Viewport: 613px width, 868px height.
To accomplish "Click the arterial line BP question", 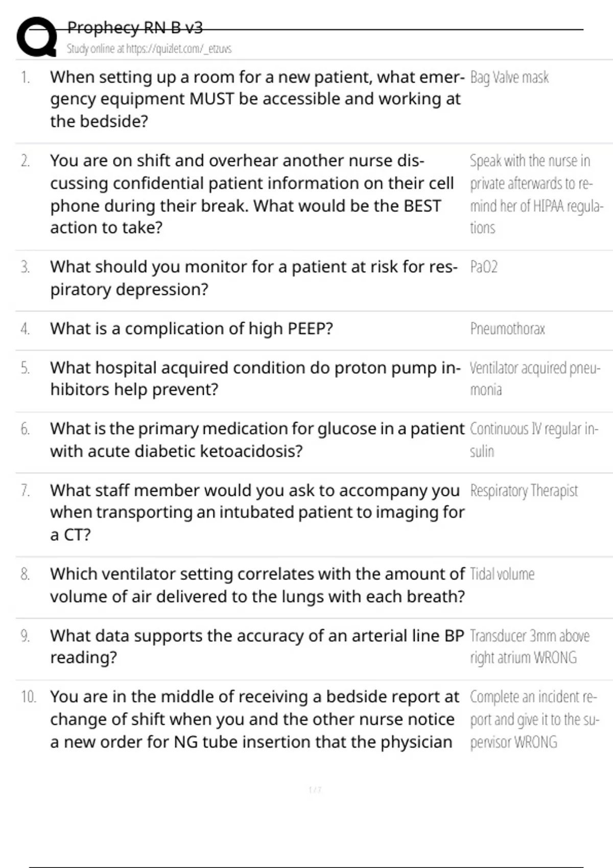I will tap(257, 646).
